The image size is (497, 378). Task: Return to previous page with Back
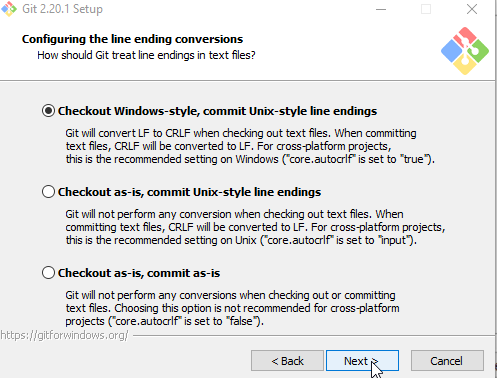click(287, 360)
